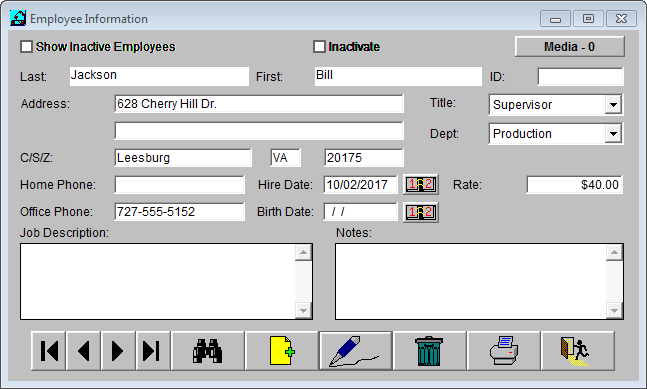Click the Media - 0 button
The image size is (647, 389).
pyautogui.click(x=569, y=47)
